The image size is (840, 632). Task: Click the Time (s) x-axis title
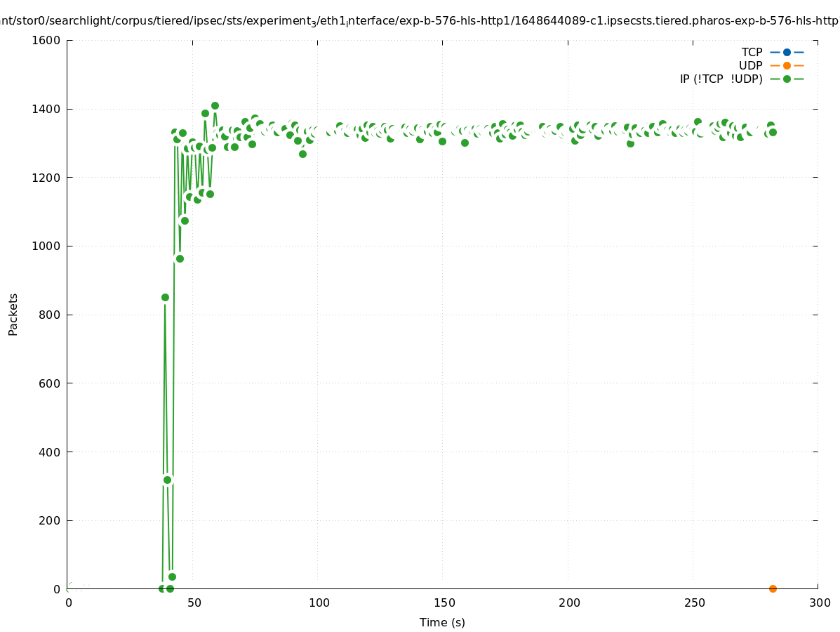pos(442,622)
